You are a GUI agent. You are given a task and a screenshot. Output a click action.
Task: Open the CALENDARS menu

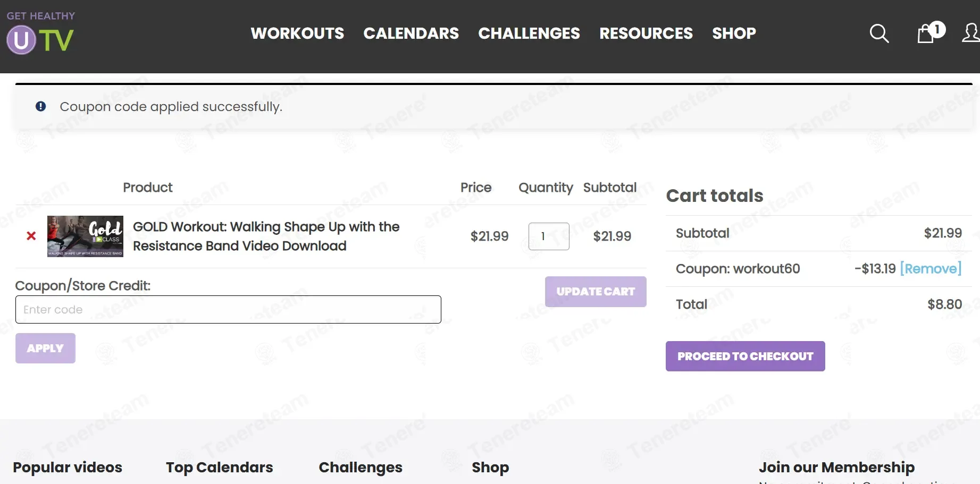click(x=411, y=33)
